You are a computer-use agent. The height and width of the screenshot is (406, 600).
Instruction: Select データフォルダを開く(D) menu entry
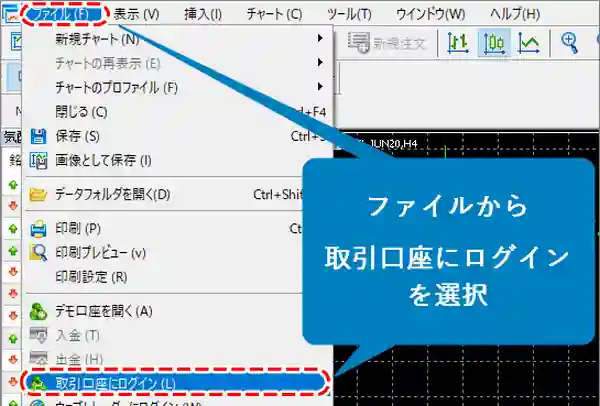tap(178, 194)
